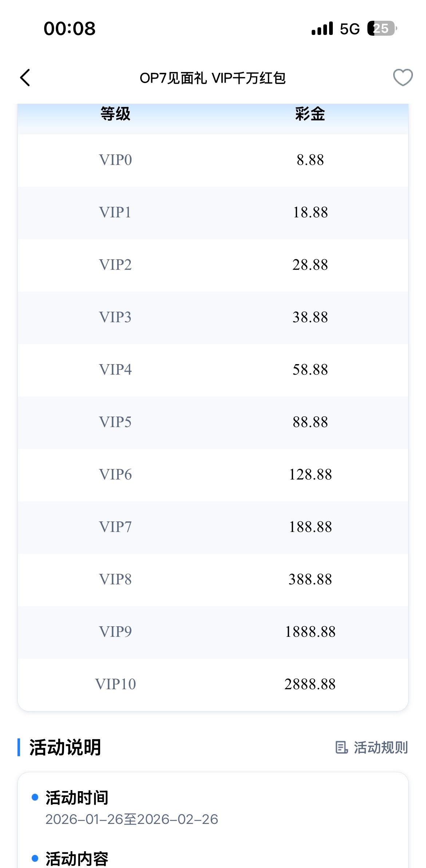426x868 pixels.
Task: Tap the blue bullet beside 活动内容
Action: point(35,858)
